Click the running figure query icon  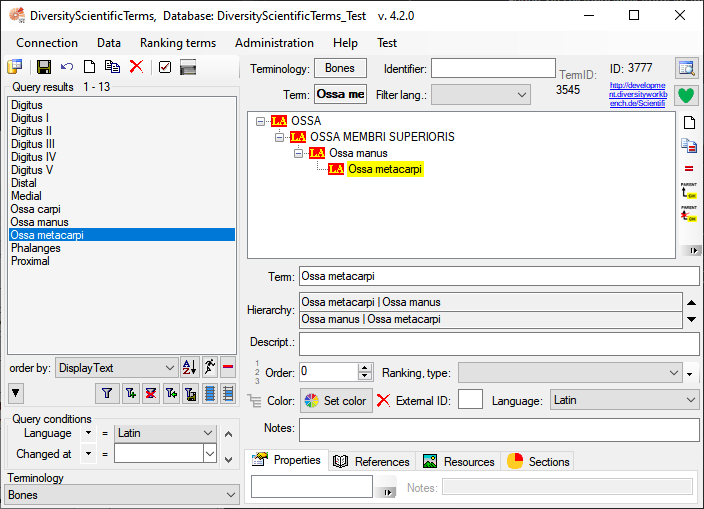[209, 368]
